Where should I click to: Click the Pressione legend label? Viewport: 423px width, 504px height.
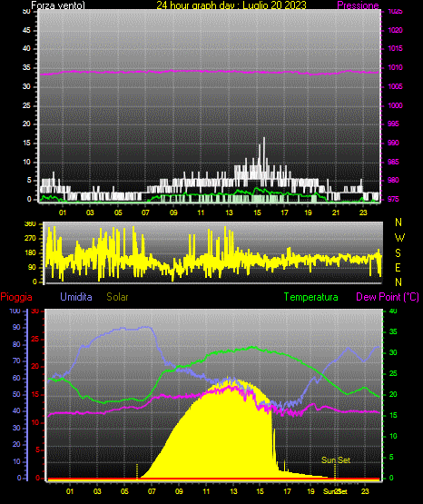358,5
